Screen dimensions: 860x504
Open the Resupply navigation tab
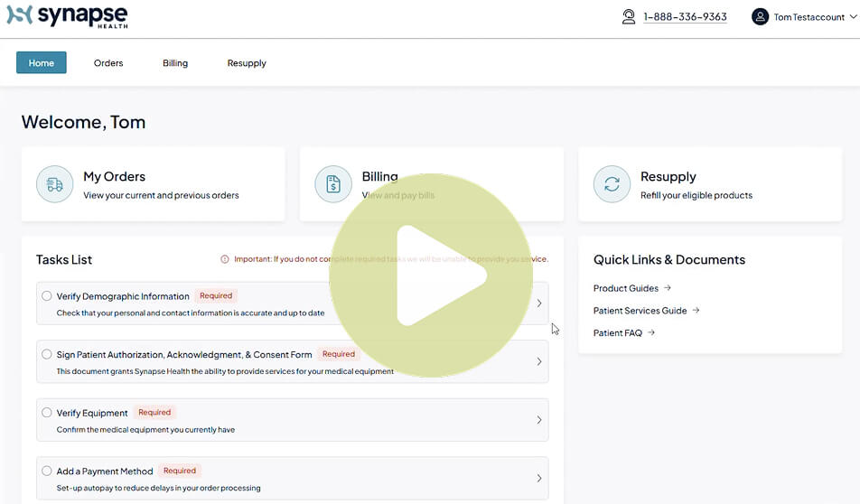click(247, 63)
